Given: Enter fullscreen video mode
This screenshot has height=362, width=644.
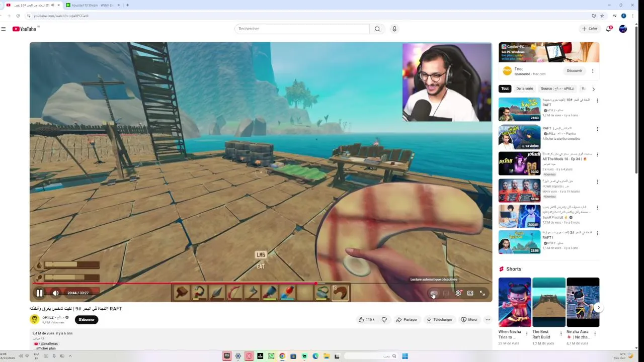Looking at the screenshot, I should [x=482, y=293].
